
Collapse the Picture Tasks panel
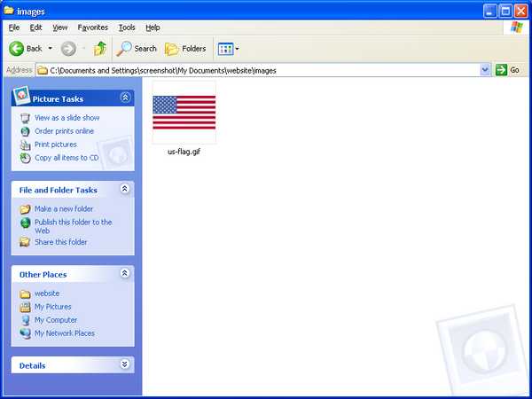point(125,98)
